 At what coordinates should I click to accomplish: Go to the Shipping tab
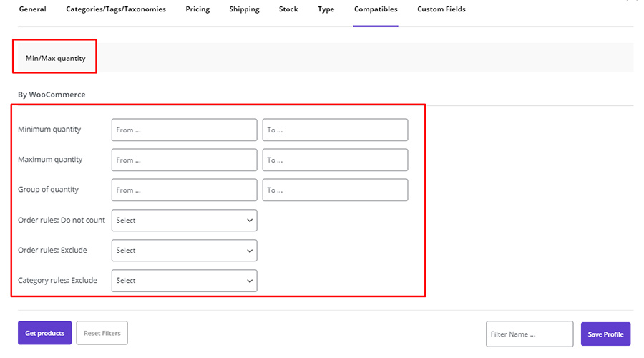click(244, 9)
